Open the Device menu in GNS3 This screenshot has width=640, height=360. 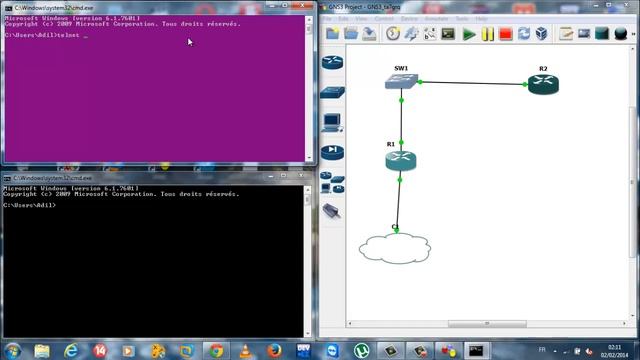pyautogui.click(x=409, y=19)
